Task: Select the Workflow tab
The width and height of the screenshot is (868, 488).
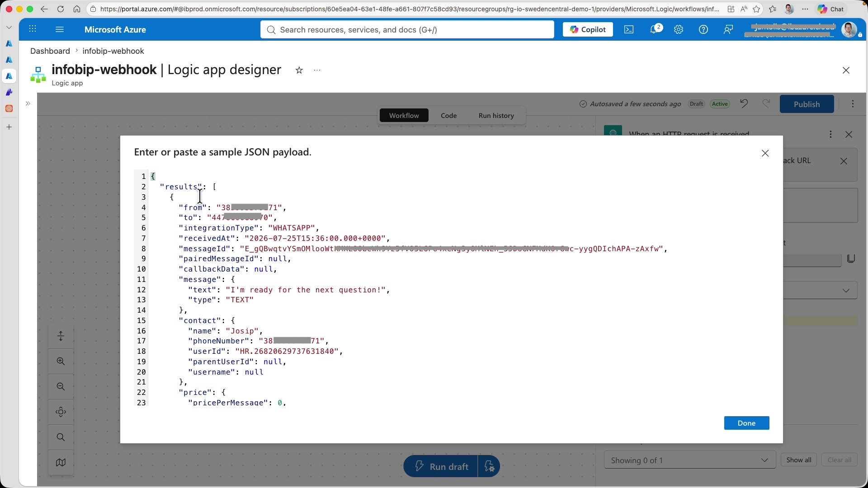Action: (404, 115)
